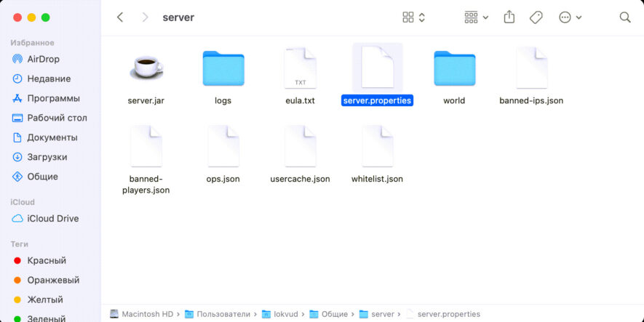Switch view mode with icon view selector

coord(413,17)
